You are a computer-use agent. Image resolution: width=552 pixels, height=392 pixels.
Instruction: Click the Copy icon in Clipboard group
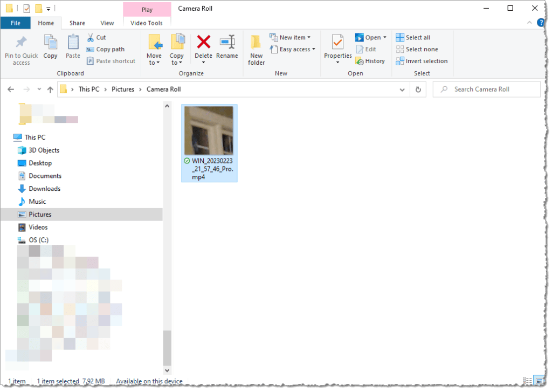[x=50, y=43]
